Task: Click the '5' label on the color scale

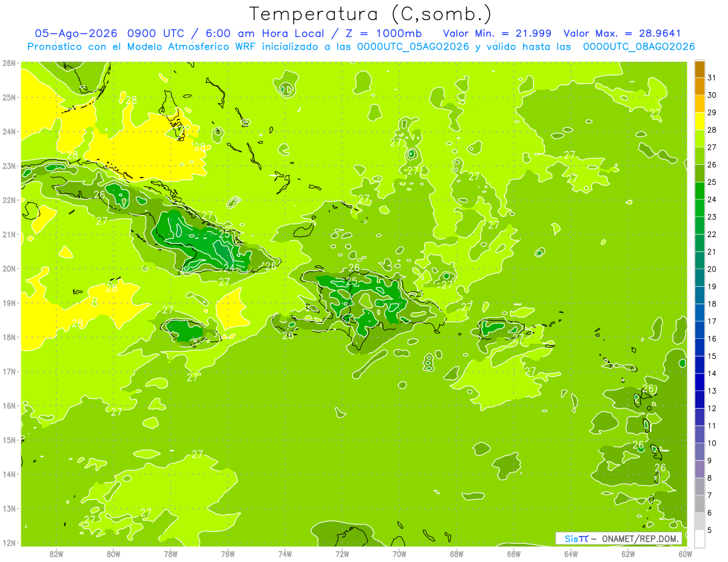Action: click(709, 530)
